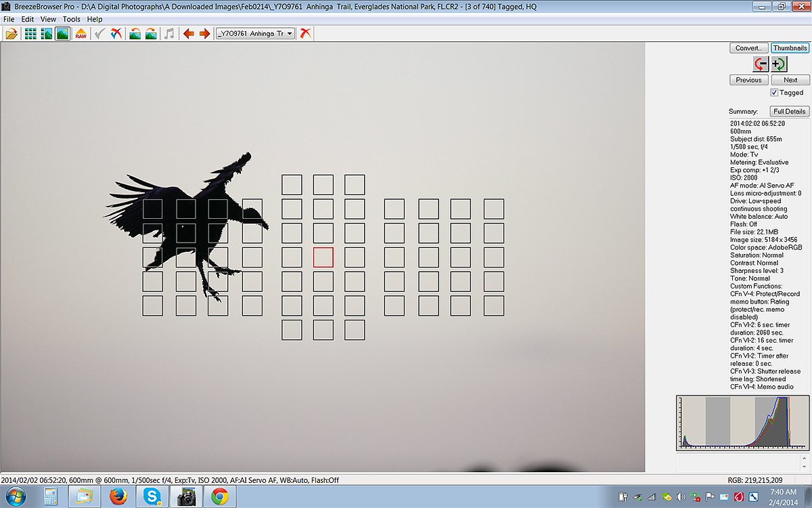Click the 'File size: 22.1MB' text
The height and width of the screenshot is (508, 812).
754,232
